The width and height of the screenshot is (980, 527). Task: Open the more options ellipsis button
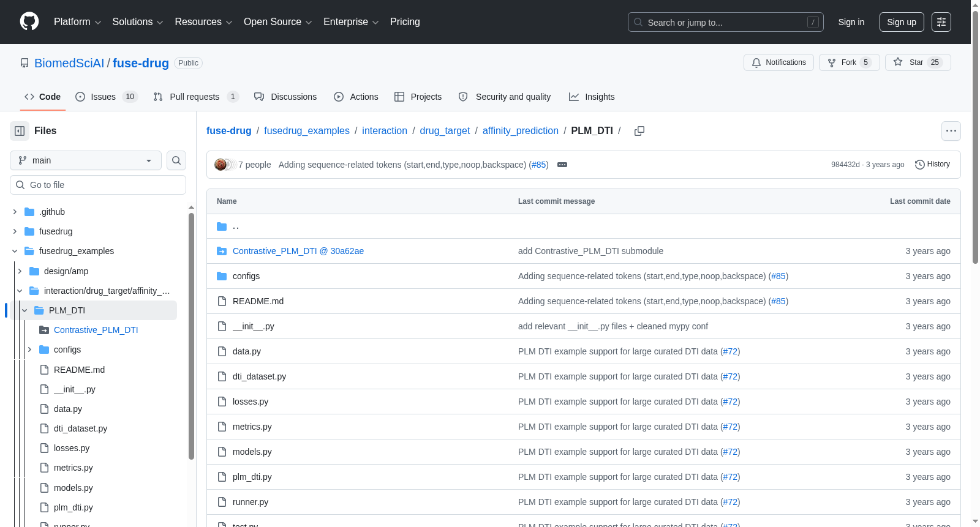(x=951, y=131)
